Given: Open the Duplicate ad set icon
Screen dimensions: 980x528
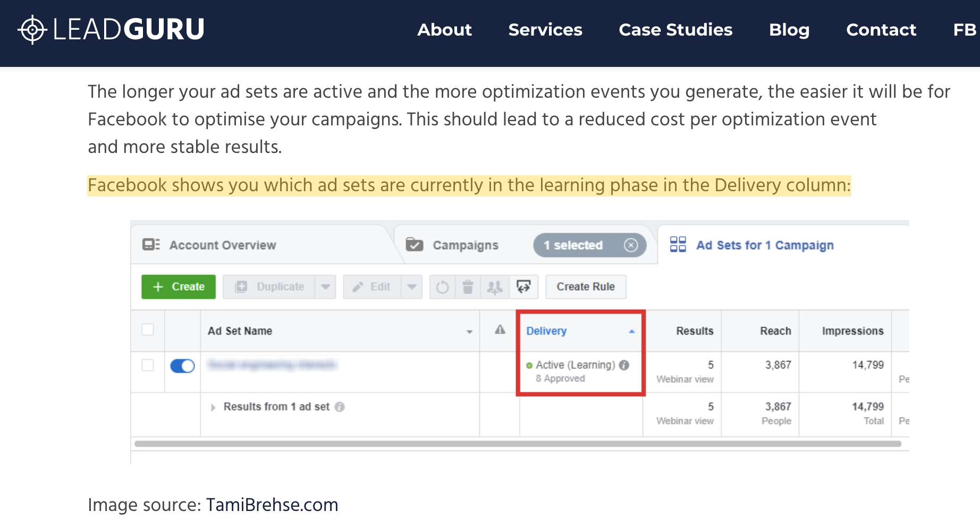Looking at the screenshot, I should click(x=242, y=287).
